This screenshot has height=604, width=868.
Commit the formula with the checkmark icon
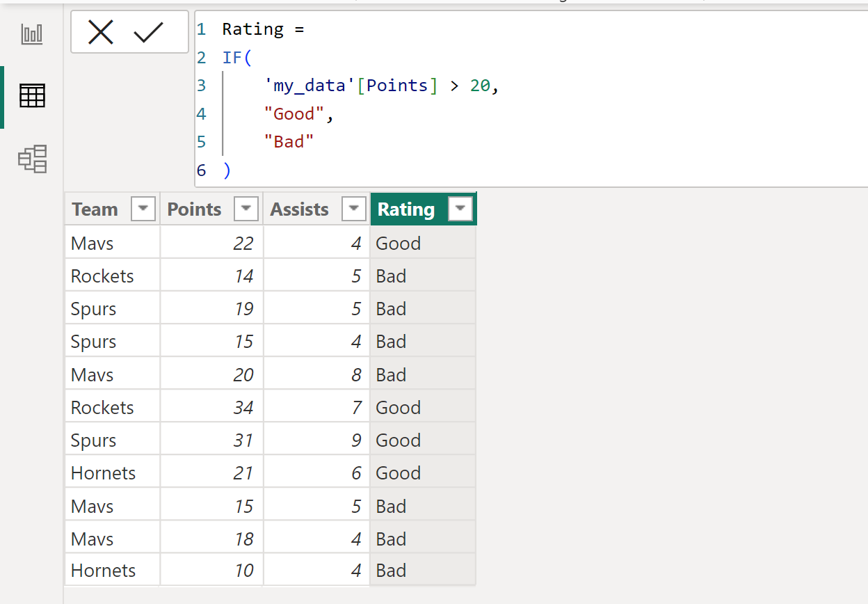(x=148, y=32)
